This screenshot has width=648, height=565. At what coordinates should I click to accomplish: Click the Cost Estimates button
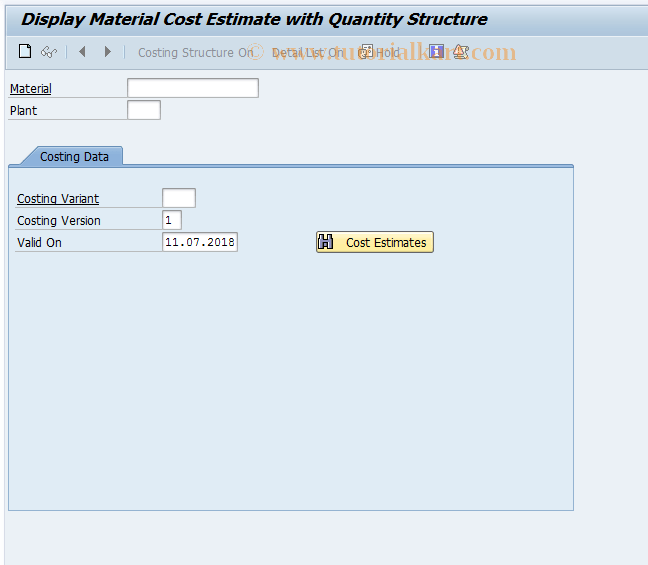[x=375, y=242]
